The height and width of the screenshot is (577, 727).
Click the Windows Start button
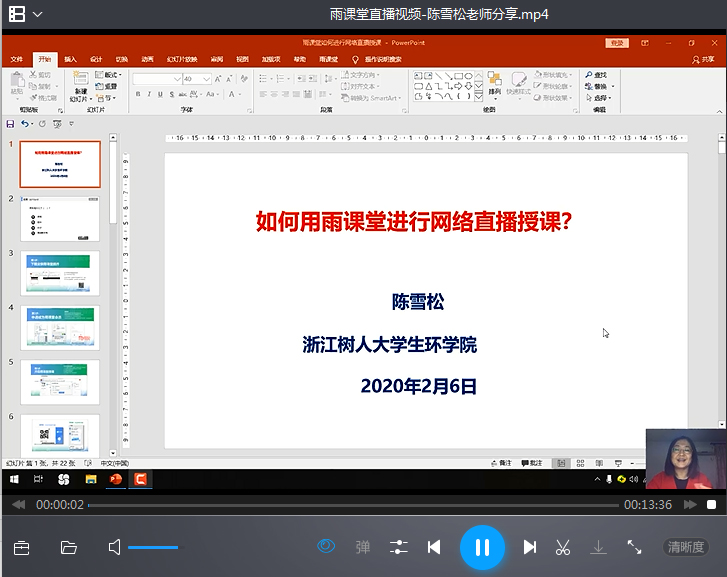(14, 479)
